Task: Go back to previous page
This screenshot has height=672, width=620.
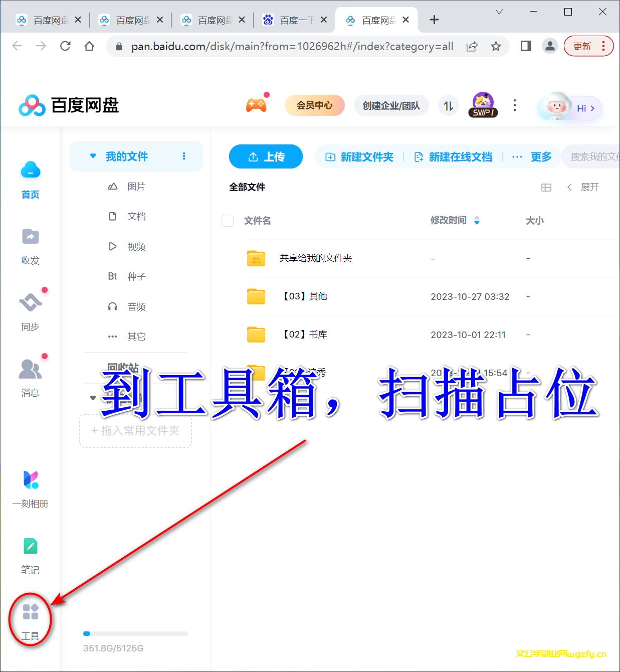Action: (17, 46)
